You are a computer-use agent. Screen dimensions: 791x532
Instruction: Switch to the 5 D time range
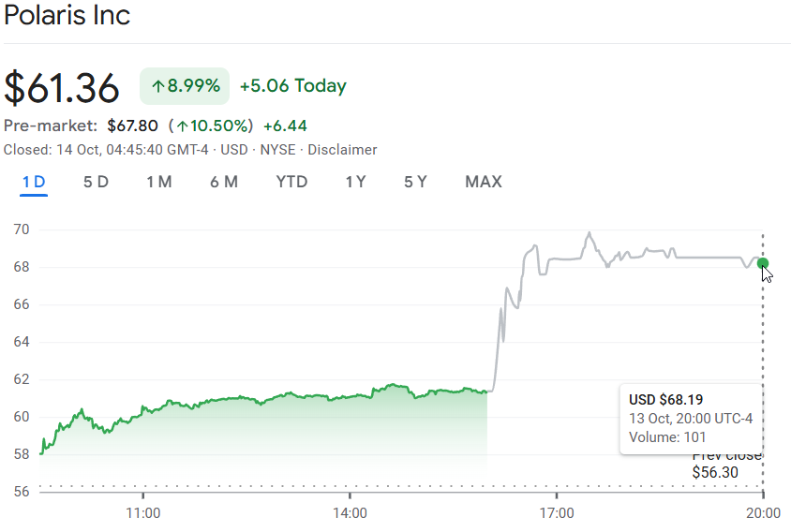click(x=96, y=182)
